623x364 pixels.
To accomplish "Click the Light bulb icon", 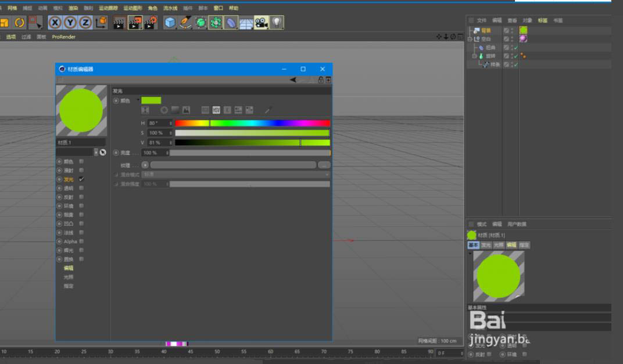I will tap(277, 23).
